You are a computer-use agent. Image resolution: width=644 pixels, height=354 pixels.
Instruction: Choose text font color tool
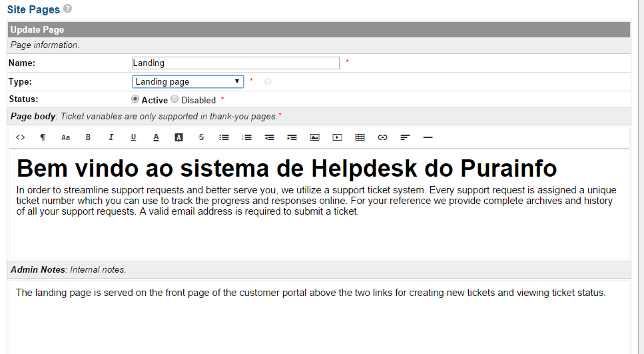coord(156,137)
